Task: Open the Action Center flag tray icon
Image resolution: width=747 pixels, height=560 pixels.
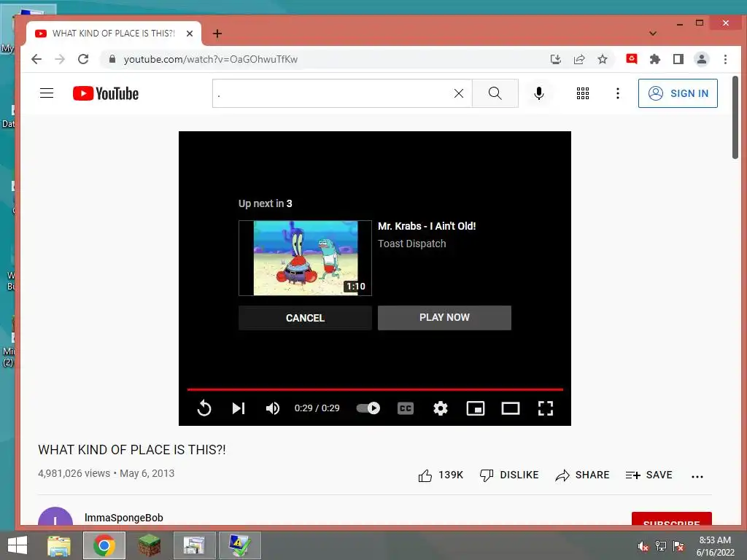Action: (x=678, y=546)
